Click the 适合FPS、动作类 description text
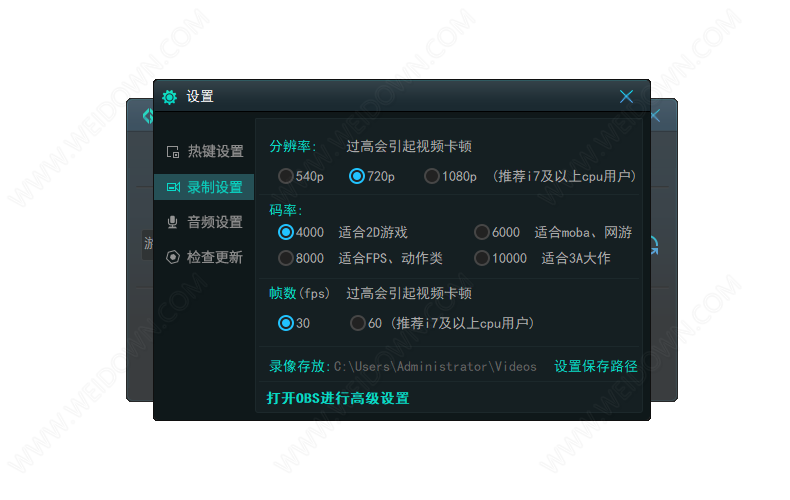 [390, 259]
